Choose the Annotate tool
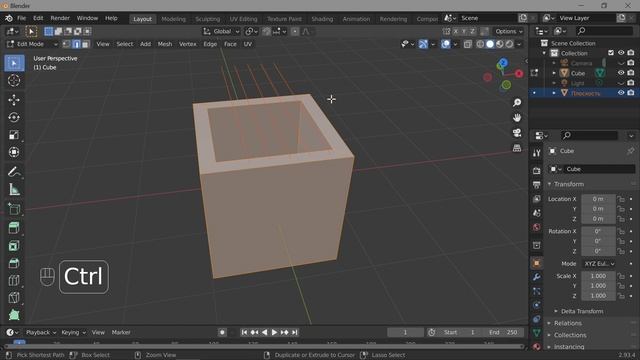Screen dimensions: 640x360 [14, 172]
